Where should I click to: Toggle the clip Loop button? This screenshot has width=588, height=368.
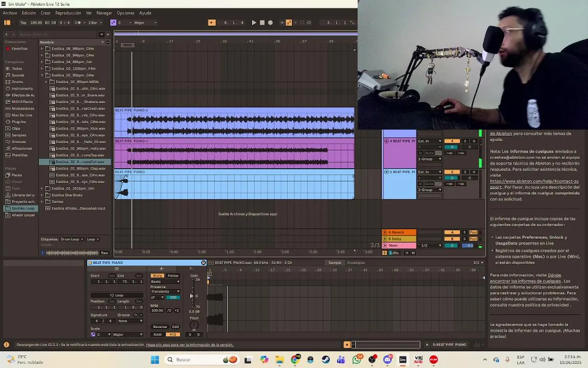pos(116,295)
